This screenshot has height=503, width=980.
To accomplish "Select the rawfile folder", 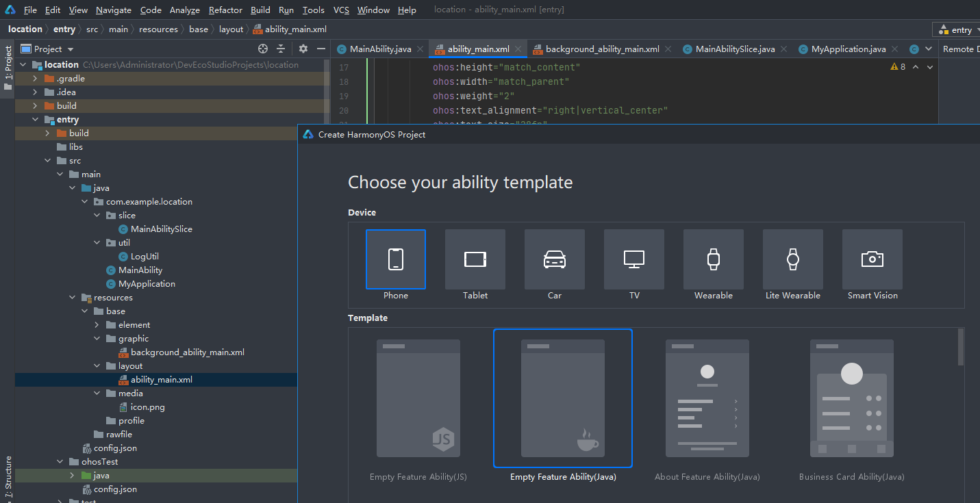I will (112, 435).
